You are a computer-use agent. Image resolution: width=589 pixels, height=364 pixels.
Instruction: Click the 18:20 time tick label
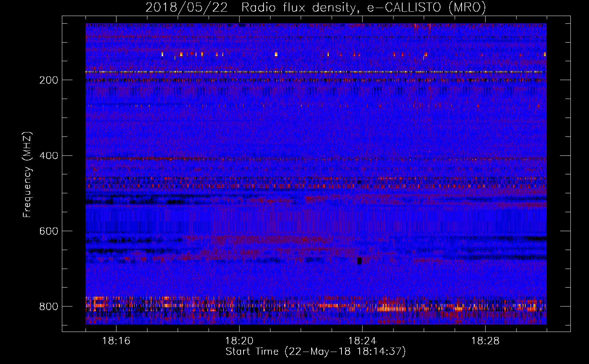pos(239,341)
